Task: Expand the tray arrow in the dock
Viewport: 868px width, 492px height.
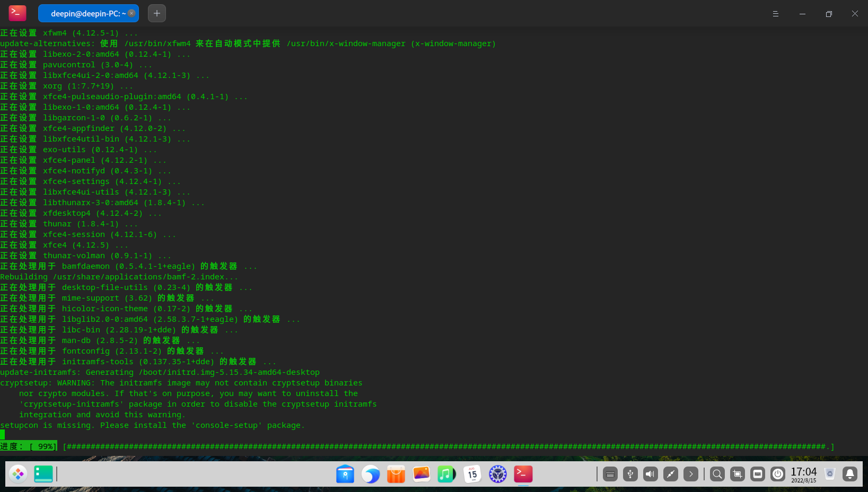Action: pyautogui.click(x=691, y=474)
